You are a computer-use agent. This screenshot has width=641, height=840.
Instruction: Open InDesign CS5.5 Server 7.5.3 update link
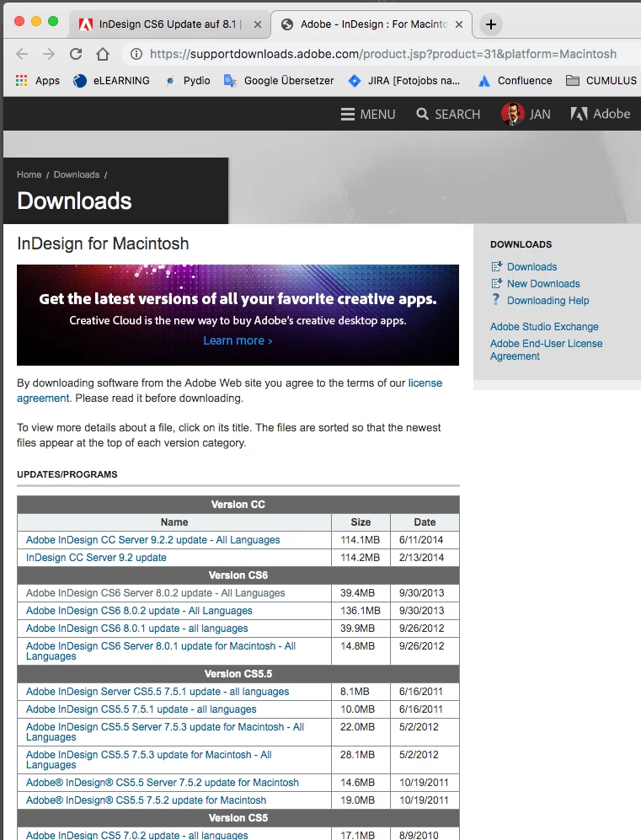[165, 732]
